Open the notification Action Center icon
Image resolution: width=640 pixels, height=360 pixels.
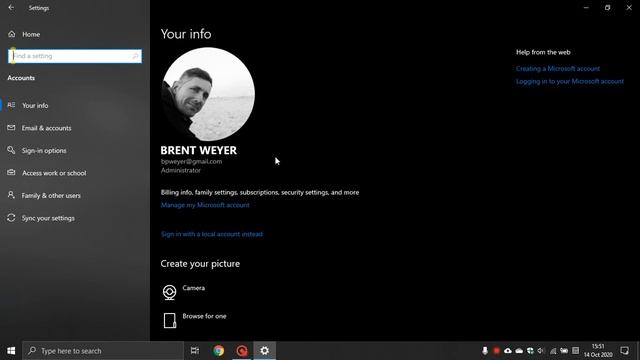pyautogui.click(x=624, y=351)
